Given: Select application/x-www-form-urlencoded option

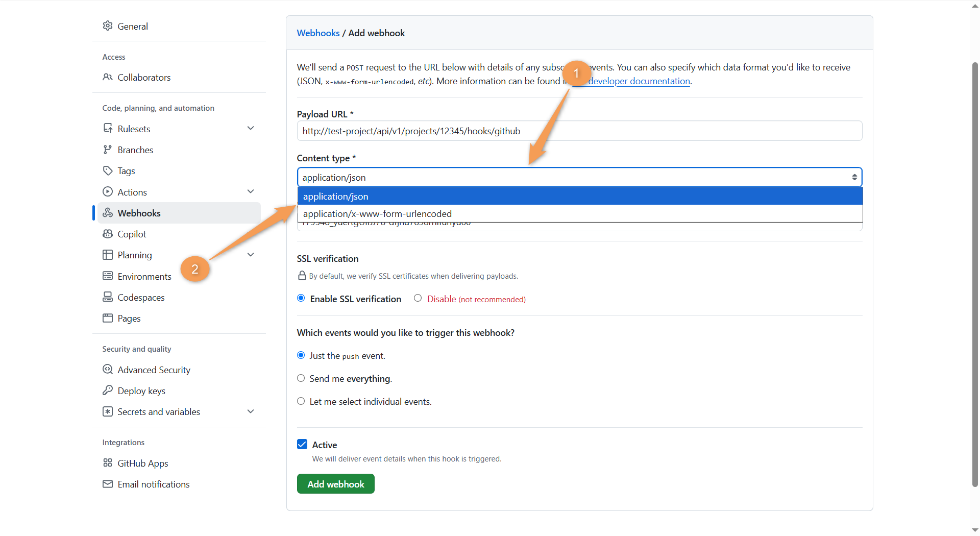Looking at the screenshot, I should tap(580, 213).
